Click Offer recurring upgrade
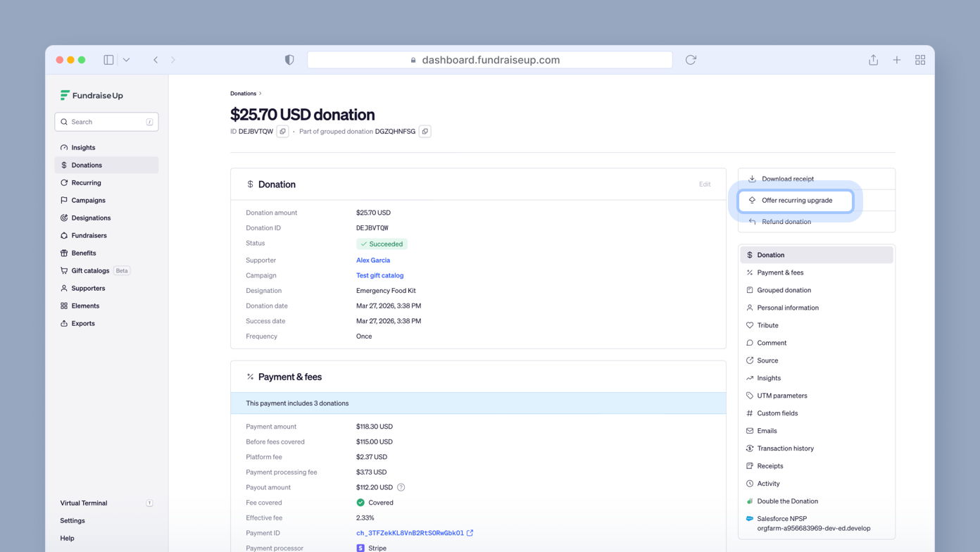Viewport: 980px width, 552px height. coord(796,201)
